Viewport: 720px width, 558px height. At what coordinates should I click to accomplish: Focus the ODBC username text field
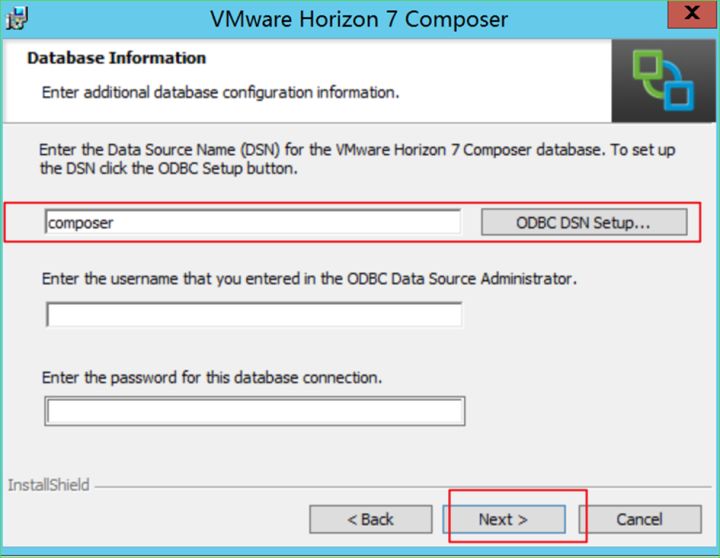[253, 316]
